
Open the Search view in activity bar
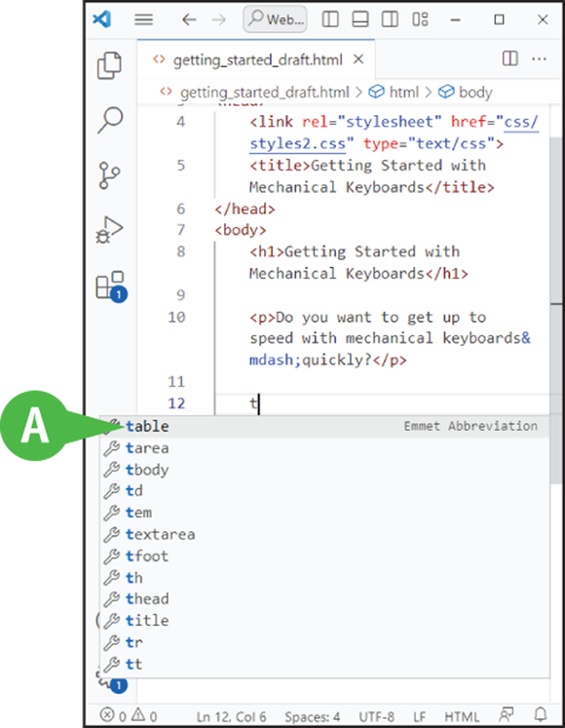(x=110, y=120)
